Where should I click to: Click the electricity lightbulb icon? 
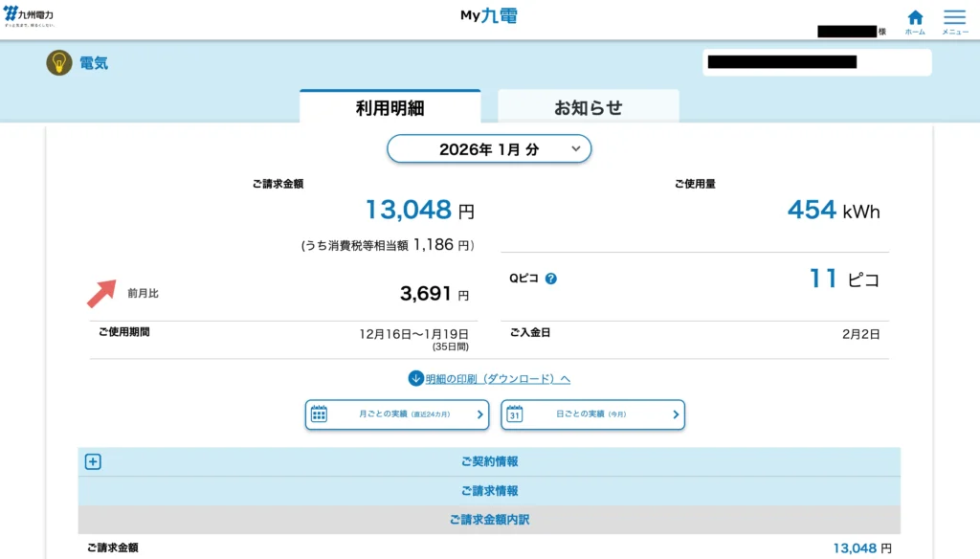59,63
